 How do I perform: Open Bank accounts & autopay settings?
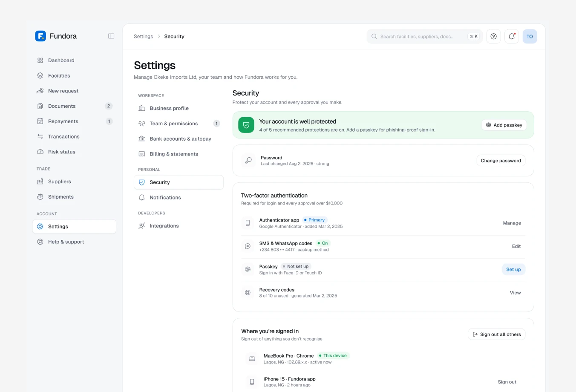(179, 139)
